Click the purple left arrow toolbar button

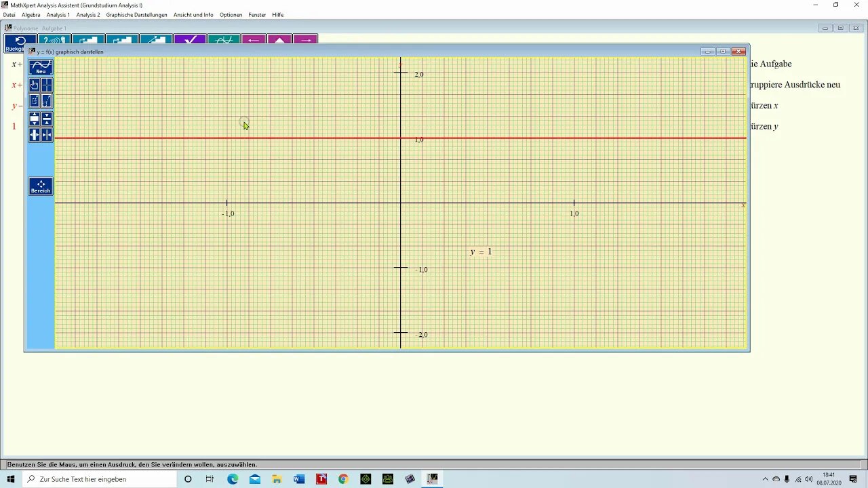point(254,40)
